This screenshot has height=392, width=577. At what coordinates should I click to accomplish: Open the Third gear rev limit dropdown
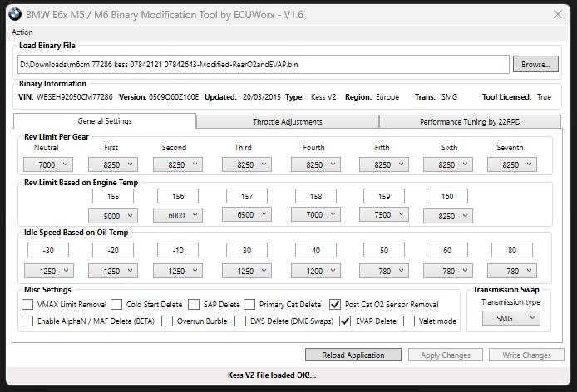(245, 164)
